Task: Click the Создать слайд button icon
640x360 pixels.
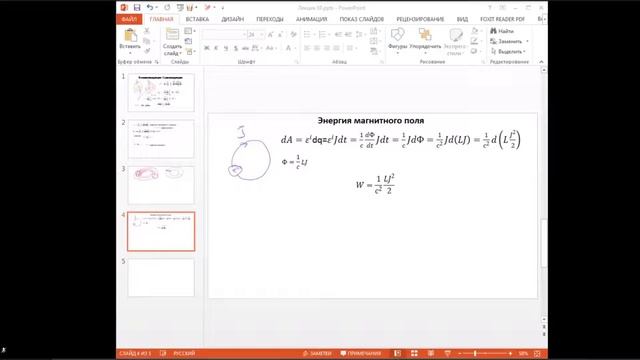Action: [x=172, y=35]
